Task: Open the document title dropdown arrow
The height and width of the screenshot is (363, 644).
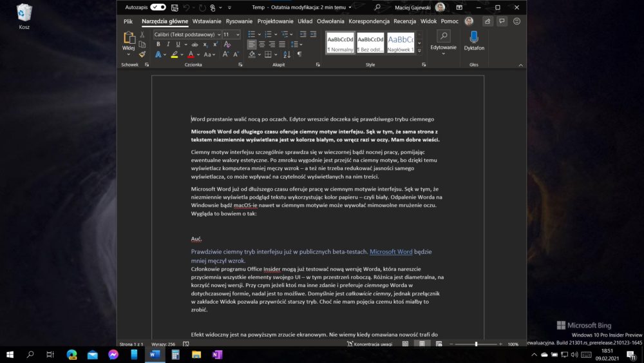Action: [x=350, y=7]
